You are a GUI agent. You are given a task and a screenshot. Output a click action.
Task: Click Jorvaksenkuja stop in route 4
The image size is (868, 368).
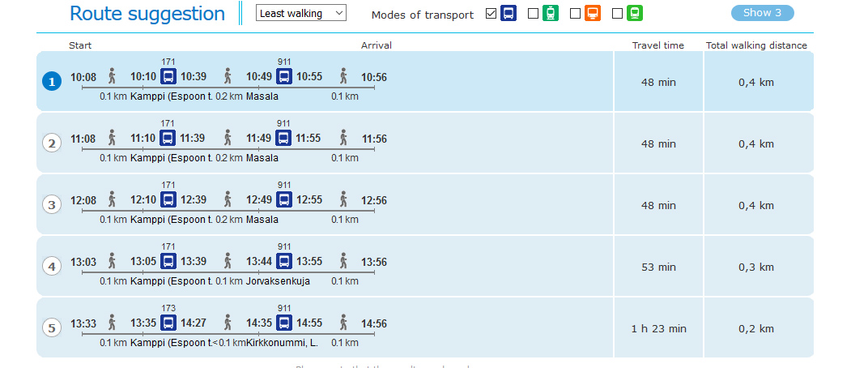tap(278, 281)
